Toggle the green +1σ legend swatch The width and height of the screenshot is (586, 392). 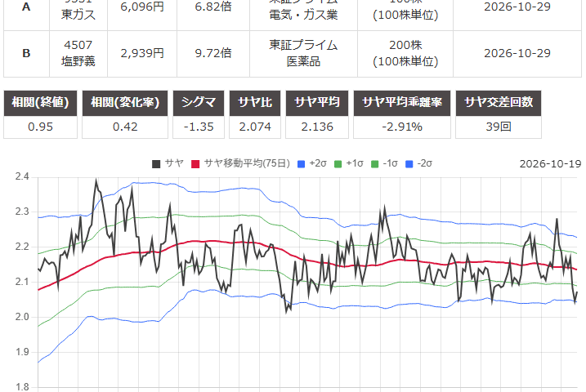(x=338, y=164)
